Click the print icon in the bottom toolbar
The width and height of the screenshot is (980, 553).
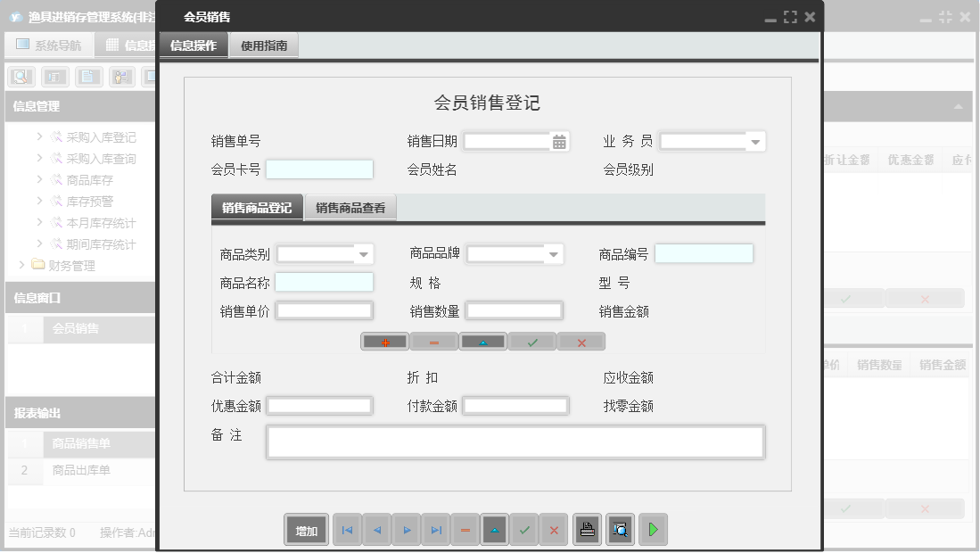(587, 529)
